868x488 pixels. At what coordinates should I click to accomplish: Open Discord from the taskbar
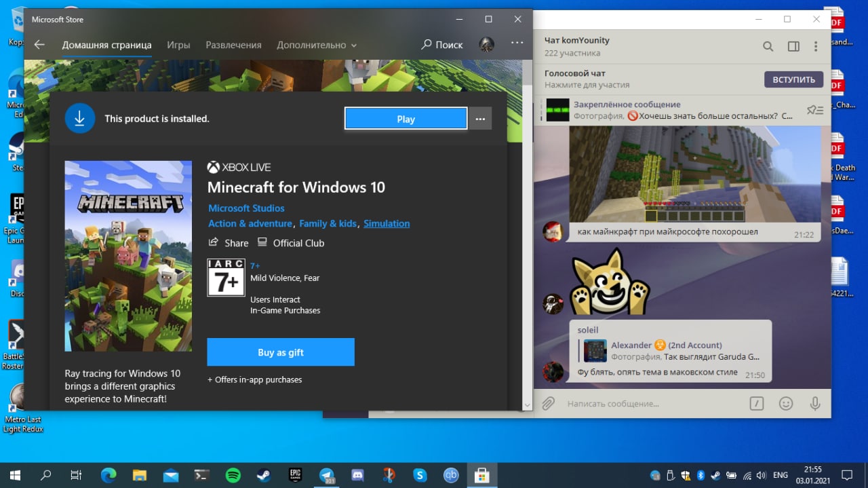click(357, 475)
